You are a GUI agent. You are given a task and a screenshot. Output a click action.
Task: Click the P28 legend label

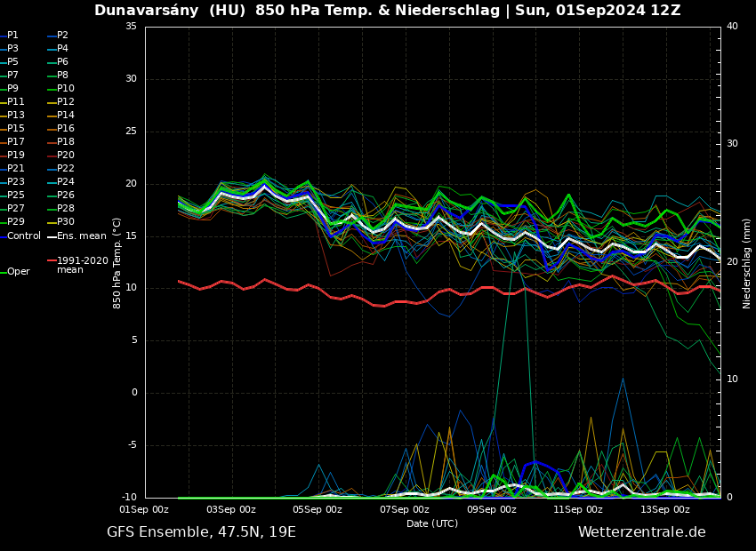click(65, 209)
